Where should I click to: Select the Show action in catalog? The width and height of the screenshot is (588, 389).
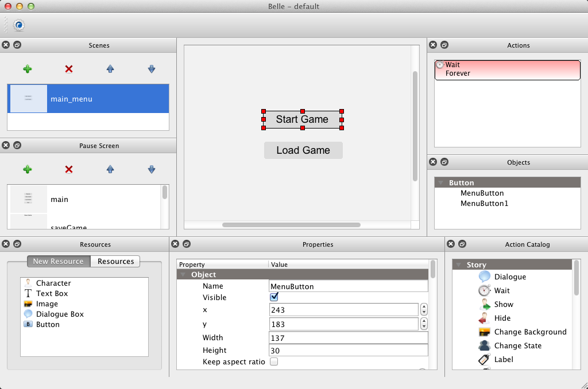(x=496, y=304)
